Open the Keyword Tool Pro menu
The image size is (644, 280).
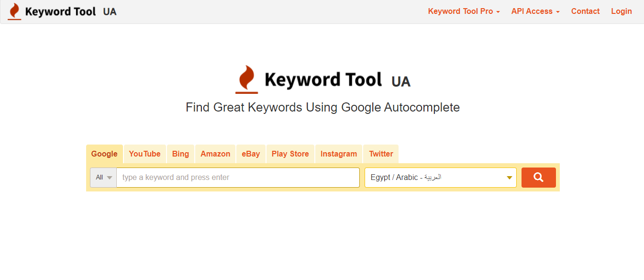(464, 11)
